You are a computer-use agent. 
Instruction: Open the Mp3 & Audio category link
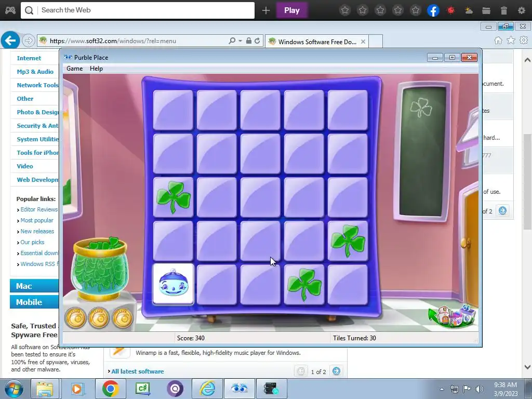coord(35,72)
